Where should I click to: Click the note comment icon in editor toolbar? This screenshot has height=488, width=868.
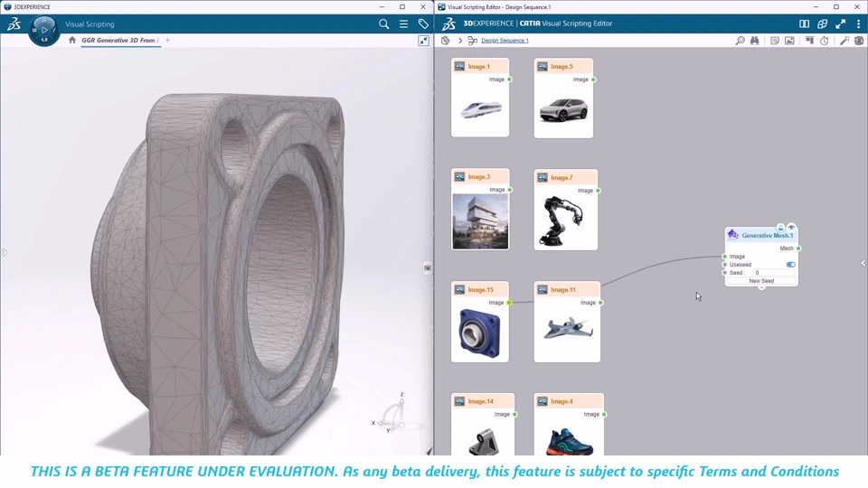(775, 41)
